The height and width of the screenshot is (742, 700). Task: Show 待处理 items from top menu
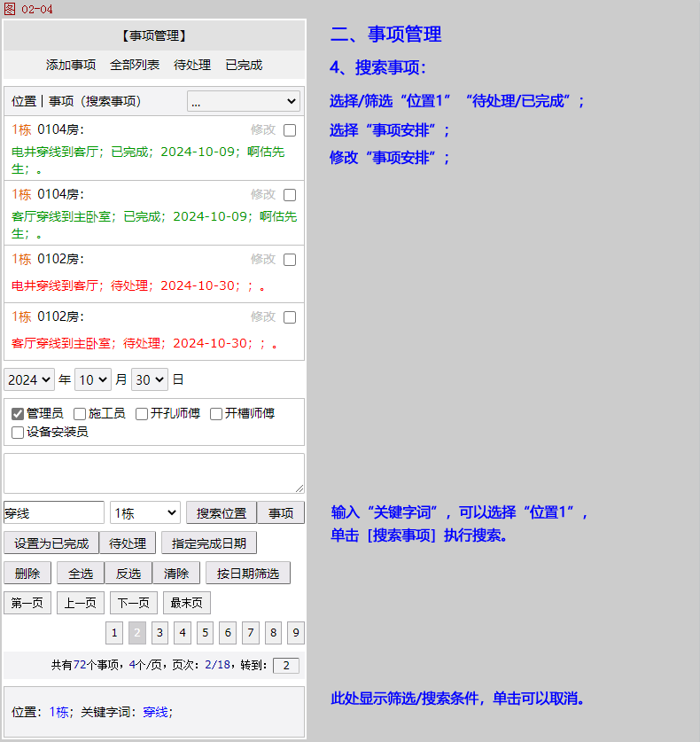[x=192, y=65]
